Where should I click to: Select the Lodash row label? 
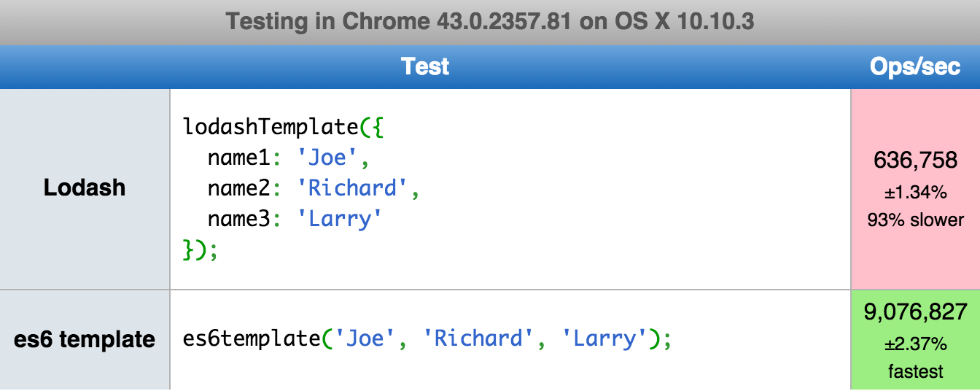click(x=85, y=187)
